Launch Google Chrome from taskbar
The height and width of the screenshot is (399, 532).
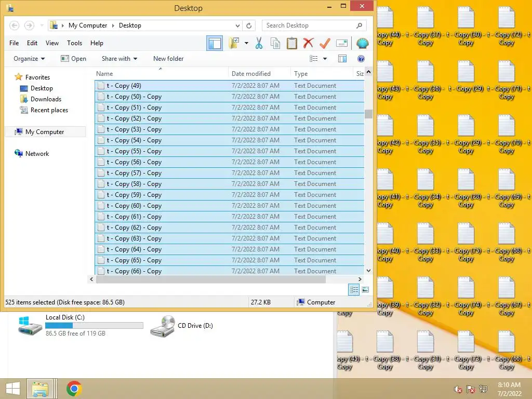click(74, 389)
